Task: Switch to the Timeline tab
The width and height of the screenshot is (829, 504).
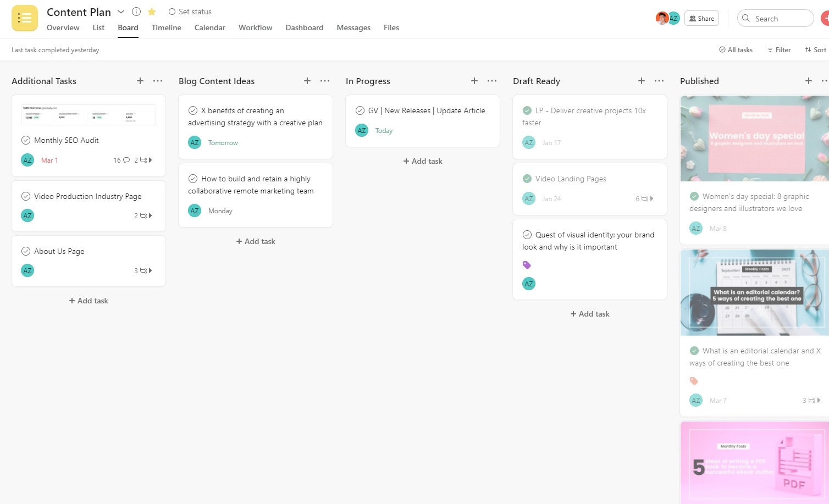Action: coord(166,27)
